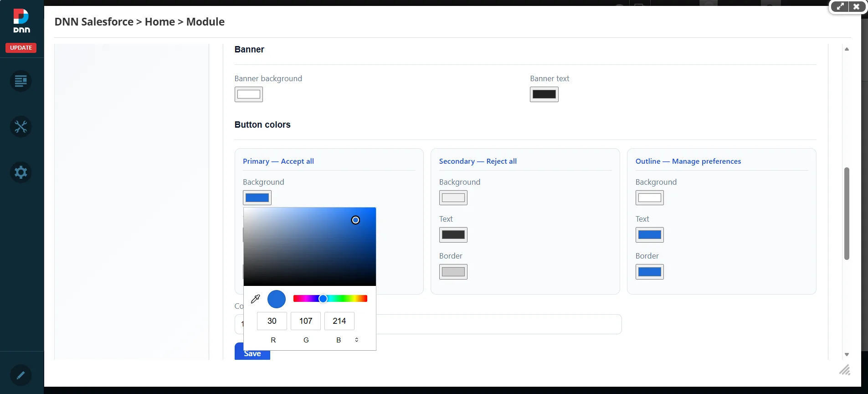This screenshot has height=394, width=868.
Task: Open the Secondary Background color swatch
Action: coord(453,197)
